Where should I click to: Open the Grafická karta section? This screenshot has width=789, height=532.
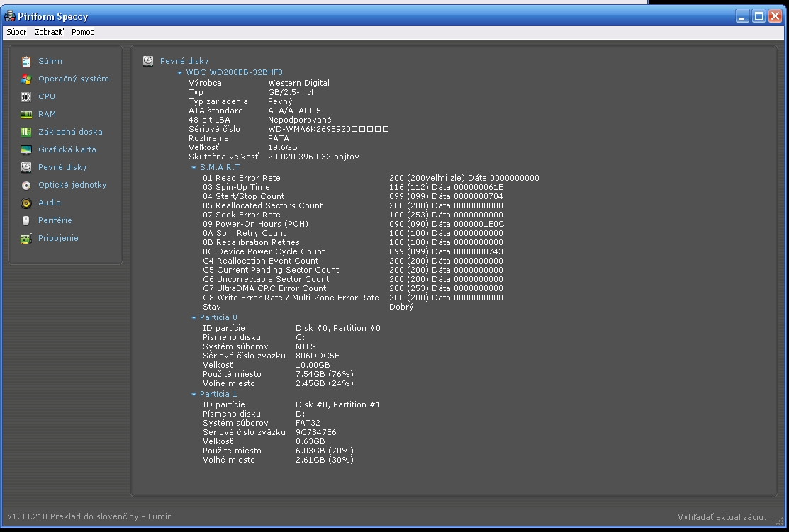coord(67,149)
